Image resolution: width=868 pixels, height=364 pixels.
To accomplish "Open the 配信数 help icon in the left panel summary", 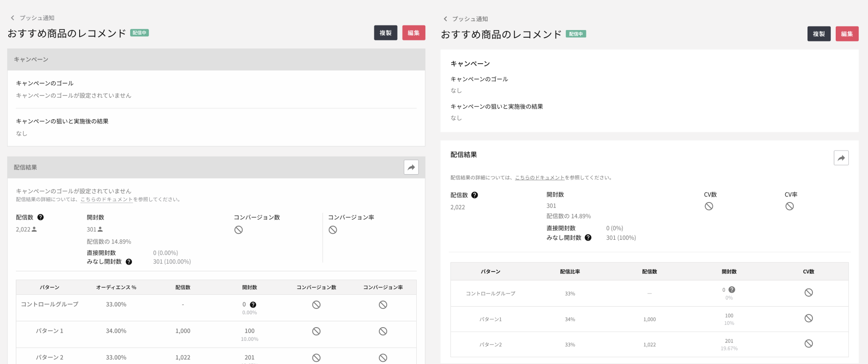I will (40, 217).
